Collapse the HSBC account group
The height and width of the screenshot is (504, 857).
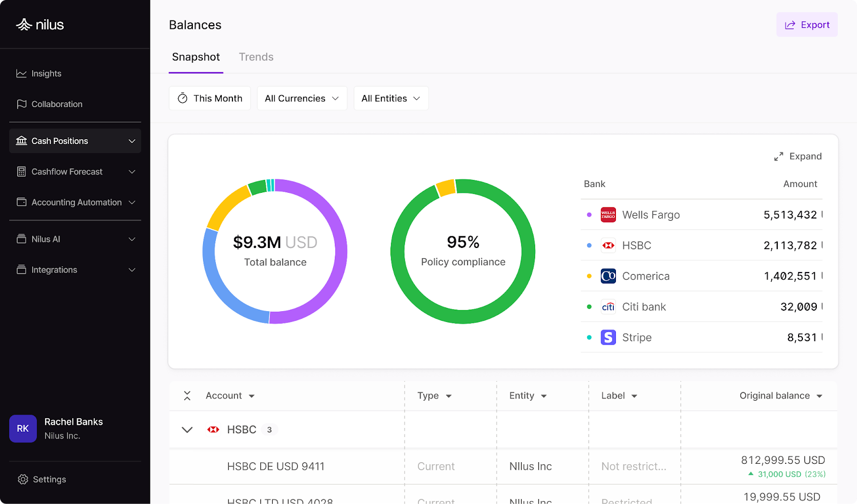tap(187, 430)
